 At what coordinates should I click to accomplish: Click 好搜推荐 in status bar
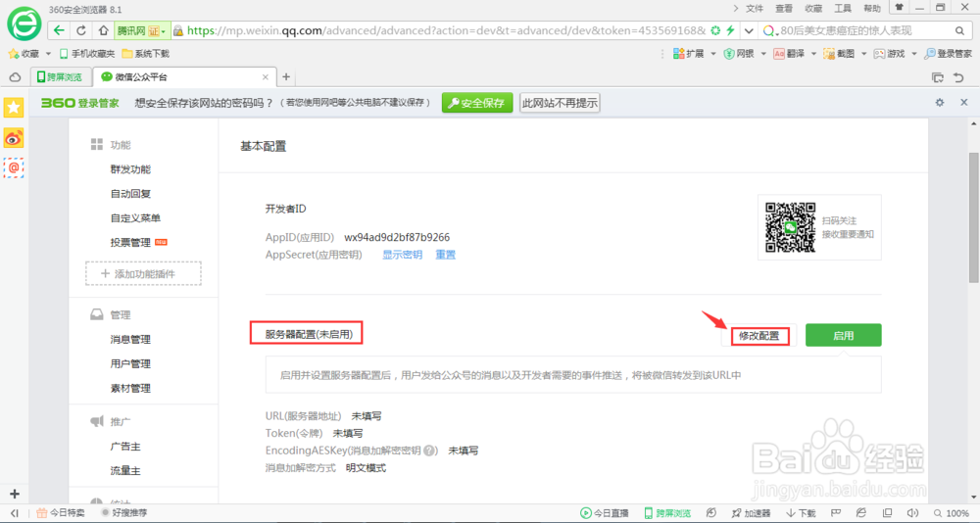(x=124, y=513)
